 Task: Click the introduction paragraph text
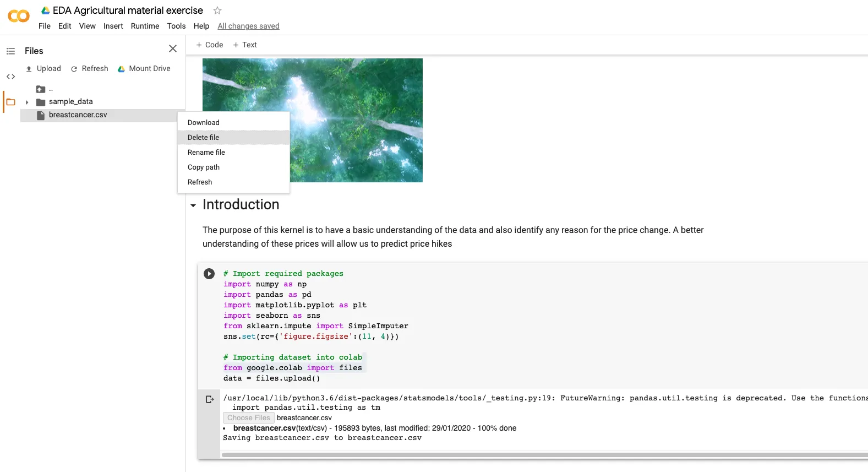pyautogui.click(x=453, y=237)
